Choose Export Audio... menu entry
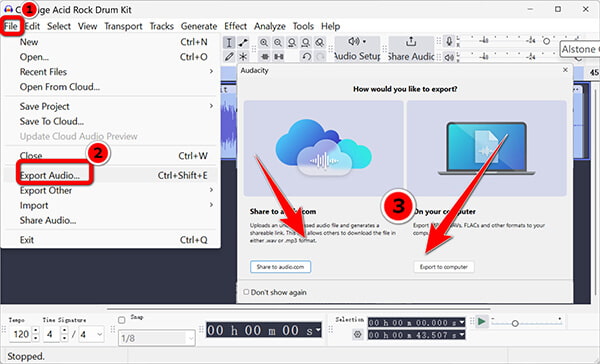The width and height of the screenshot is (600, 364). coord(111,175)
